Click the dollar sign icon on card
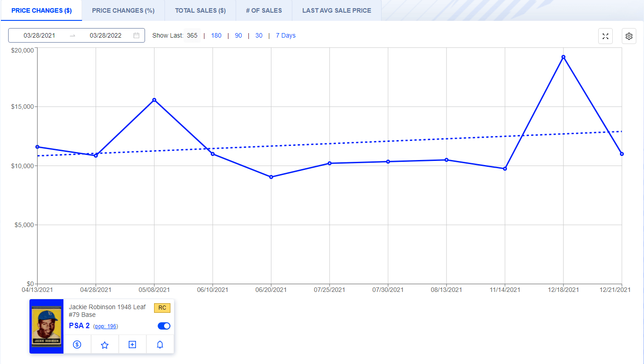644x364 pixels. click(x=77, y=345)
